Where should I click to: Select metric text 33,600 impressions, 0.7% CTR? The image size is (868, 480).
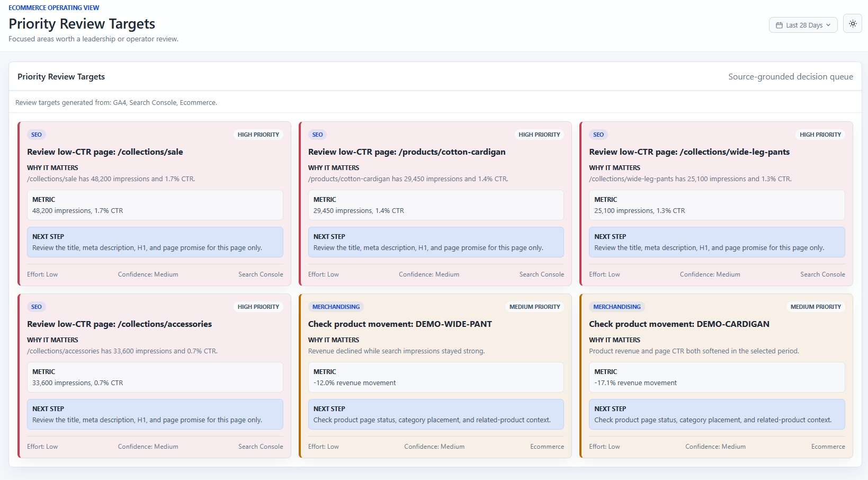pyautogui.click(x=78, y=383)
